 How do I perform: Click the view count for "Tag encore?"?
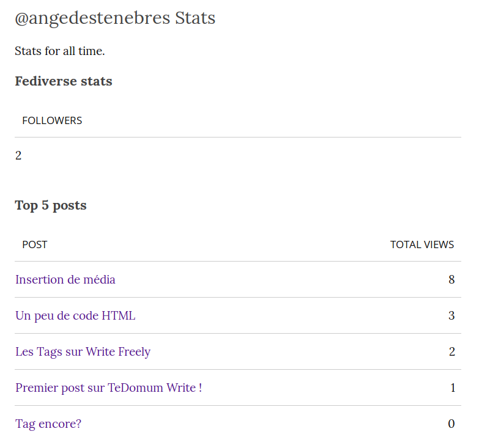(x=451, y=424)
